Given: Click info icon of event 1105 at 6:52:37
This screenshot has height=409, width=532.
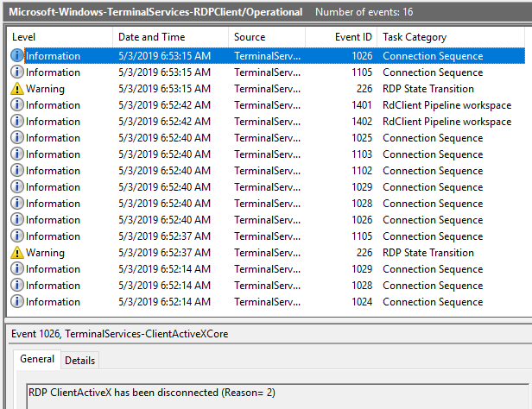Looking at the screenshot, I should tap(17, 236).
